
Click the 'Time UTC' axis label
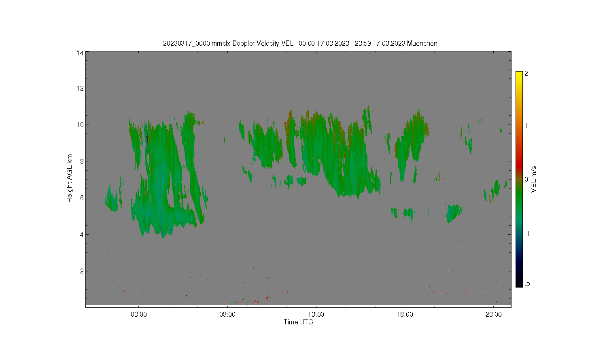click(298, 322)
